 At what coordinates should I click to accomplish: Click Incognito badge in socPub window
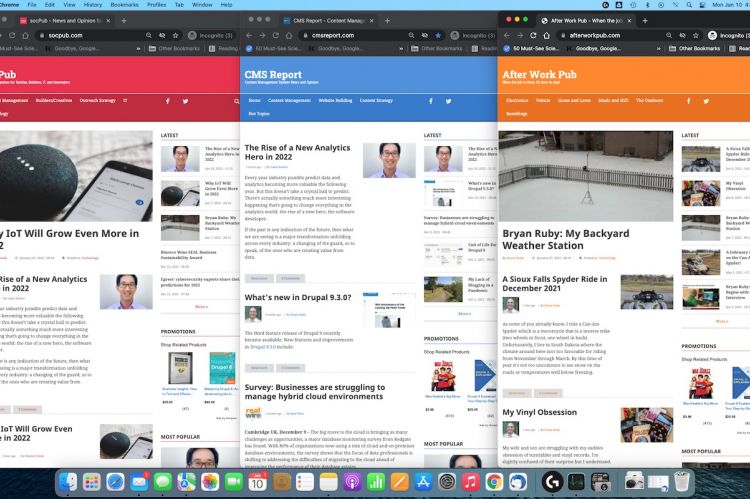210,35
